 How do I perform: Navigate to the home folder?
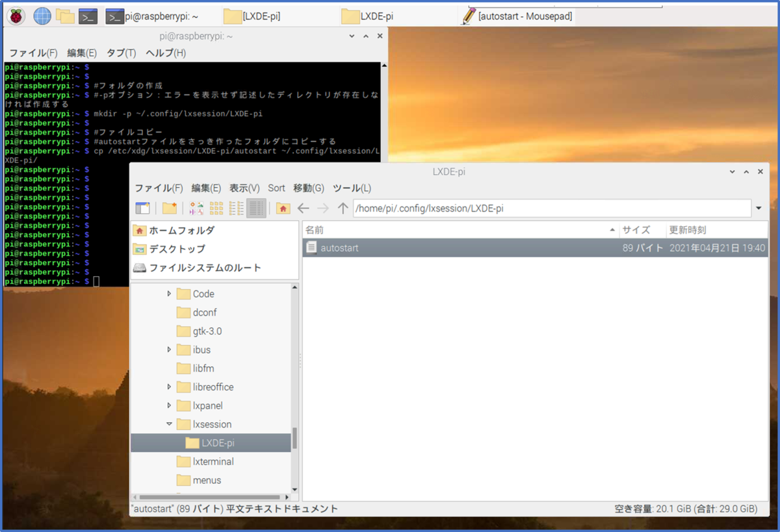coord(283,208)
